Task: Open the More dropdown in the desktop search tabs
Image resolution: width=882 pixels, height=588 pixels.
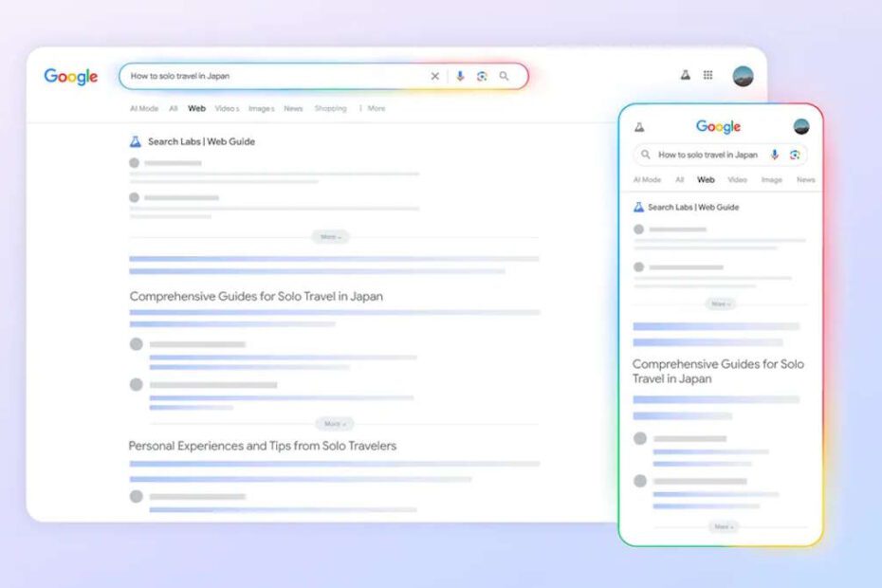Action: [373, 108]
